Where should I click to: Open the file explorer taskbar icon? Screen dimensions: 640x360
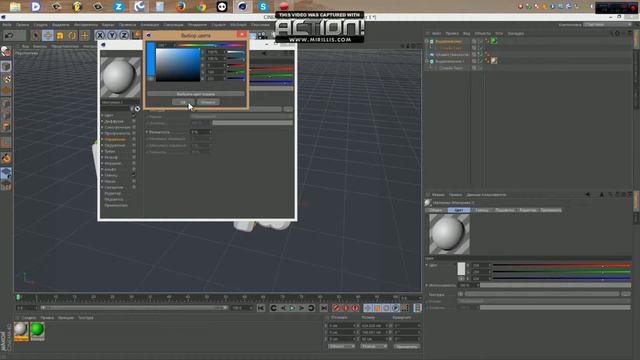point(15,7)
